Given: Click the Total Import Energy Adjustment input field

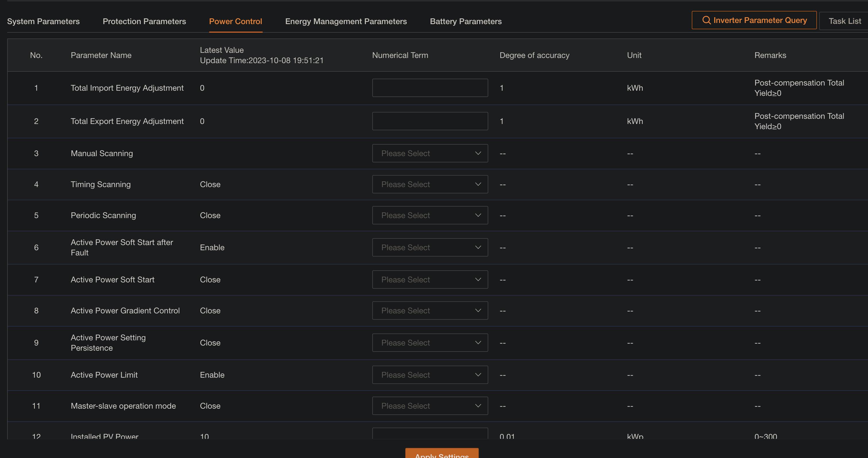Looking at the screenshot, I should (x=430, y=88).
